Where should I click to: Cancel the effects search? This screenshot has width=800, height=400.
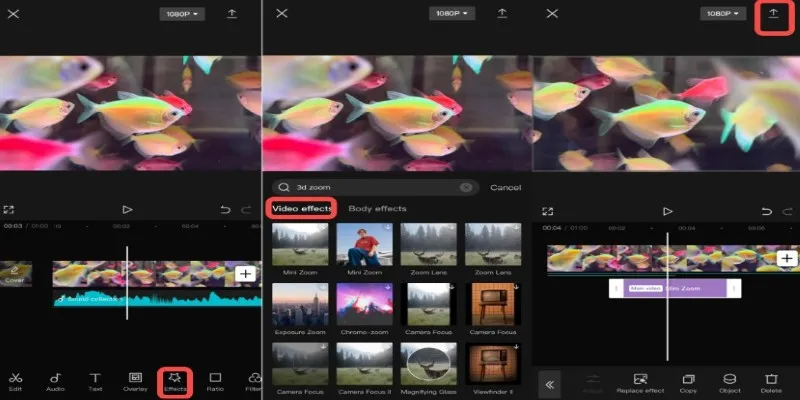click(x=506, y=187)
